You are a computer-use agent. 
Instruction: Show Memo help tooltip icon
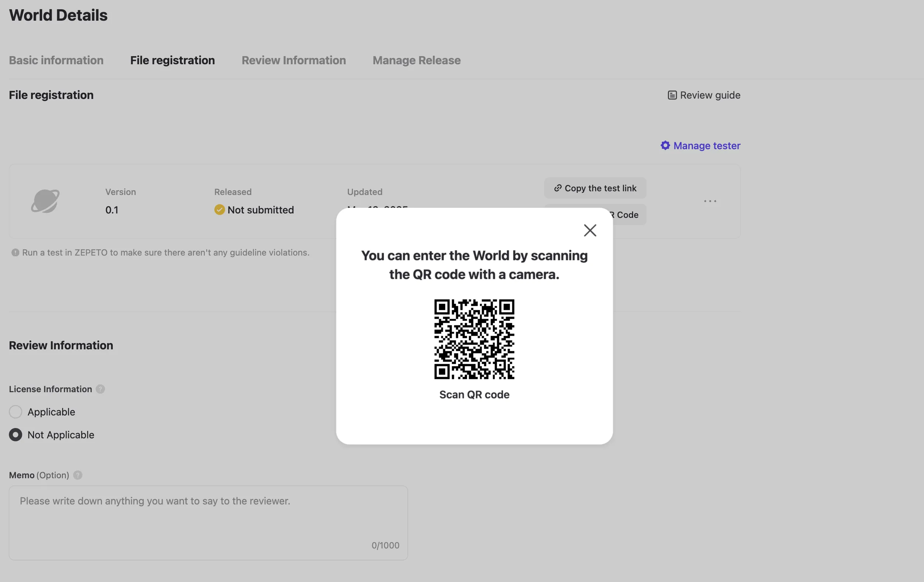[x=78, y=475]
